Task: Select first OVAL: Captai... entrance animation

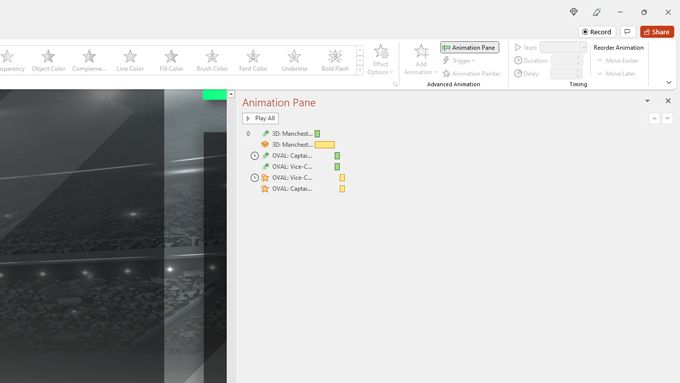Action: [x=291, y=156]
